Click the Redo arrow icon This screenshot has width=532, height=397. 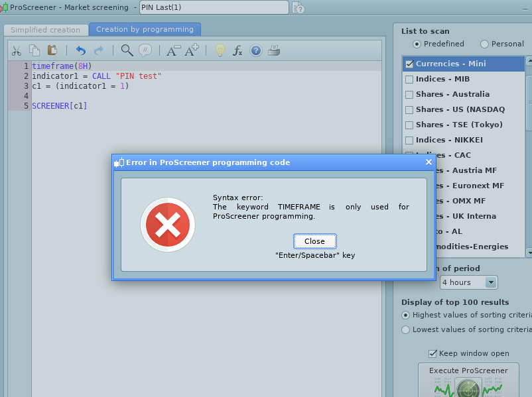tap(99, 51)
